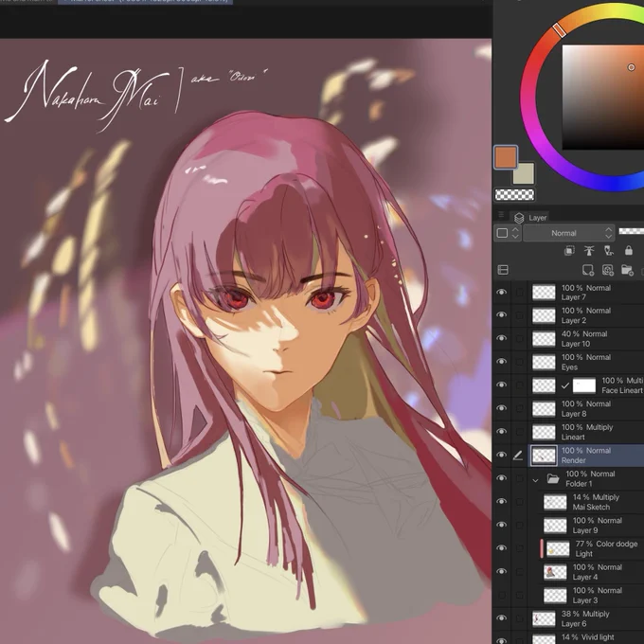Select the Layer 6 name row
Viewport: 644px width, 644px height.
[x=574, y=623]
